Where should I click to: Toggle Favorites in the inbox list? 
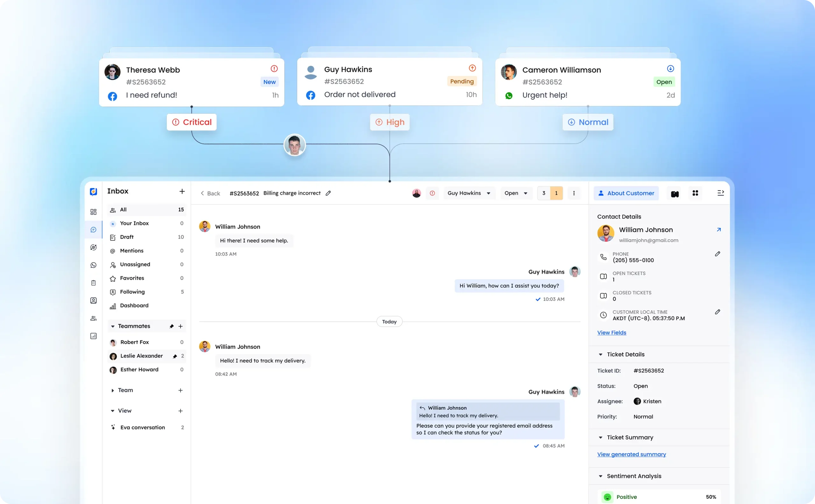pyautogui.click(x=132, y=278)
